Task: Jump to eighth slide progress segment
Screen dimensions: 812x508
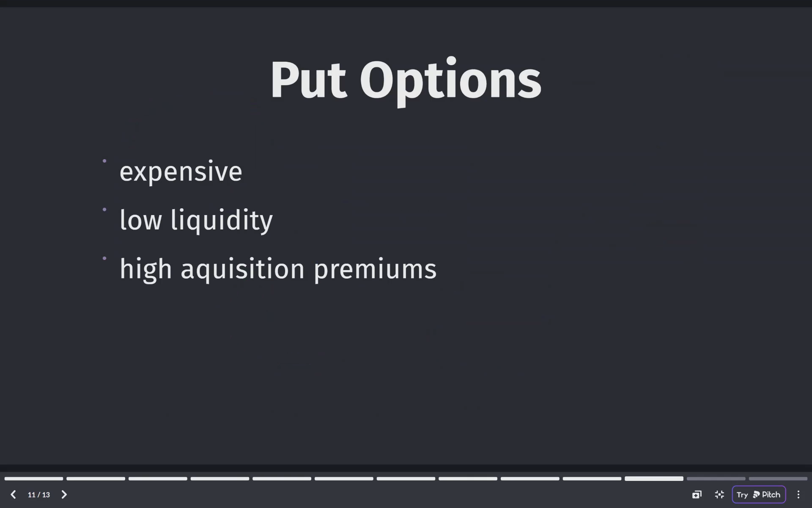Action: click(468, 478)
